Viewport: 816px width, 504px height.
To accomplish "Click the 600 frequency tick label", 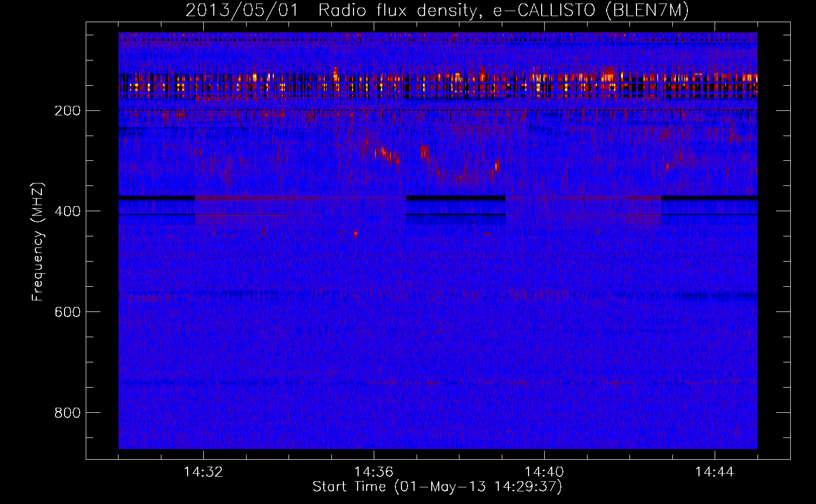I will tap(67, 312).
